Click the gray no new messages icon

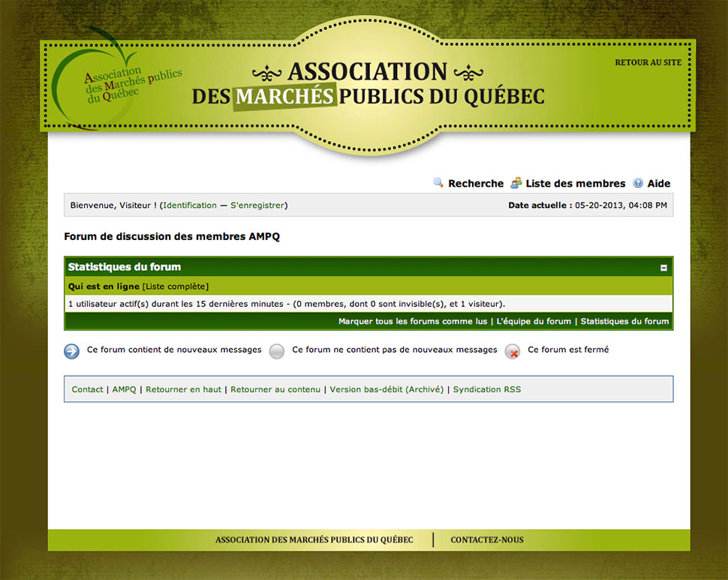click(x=277, y=351)
